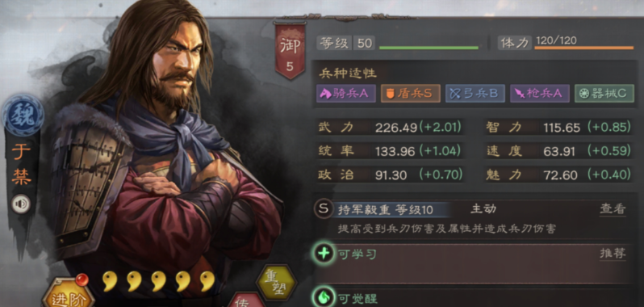The image size is (644, 307).
Task: Open the 进阶 advancement hexagon button
Action: tap(68, 293)
